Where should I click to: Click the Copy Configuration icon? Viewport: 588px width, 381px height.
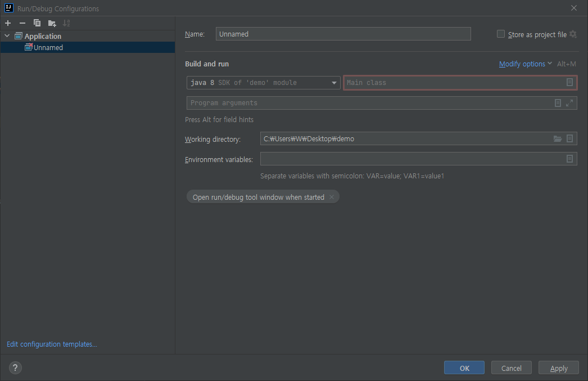pos(37,23)
